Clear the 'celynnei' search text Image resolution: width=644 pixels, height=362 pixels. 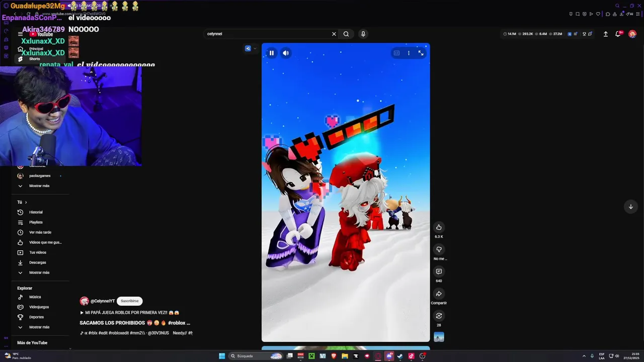[x=334, y=34]
